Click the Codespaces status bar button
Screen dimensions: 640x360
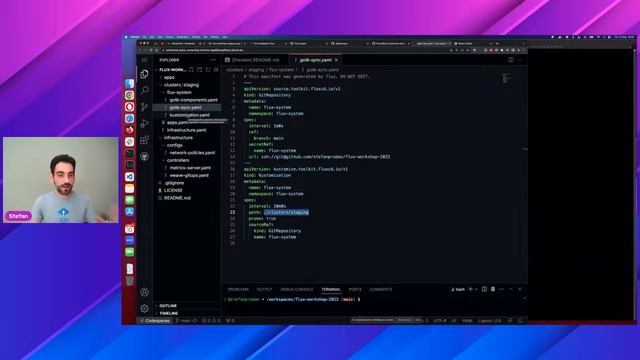pyautogui.click(x=155, y=321)
